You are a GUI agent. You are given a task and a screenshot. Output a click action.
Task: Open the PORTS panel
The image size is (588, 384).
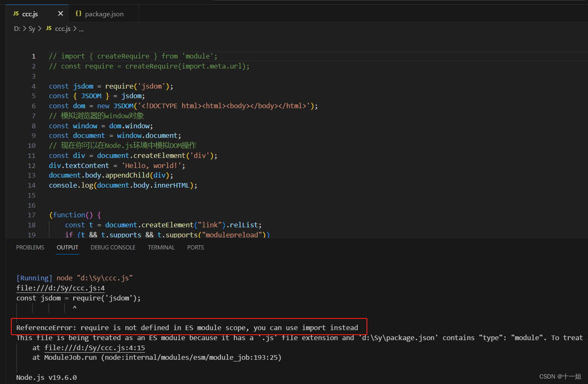coord(195,247)
